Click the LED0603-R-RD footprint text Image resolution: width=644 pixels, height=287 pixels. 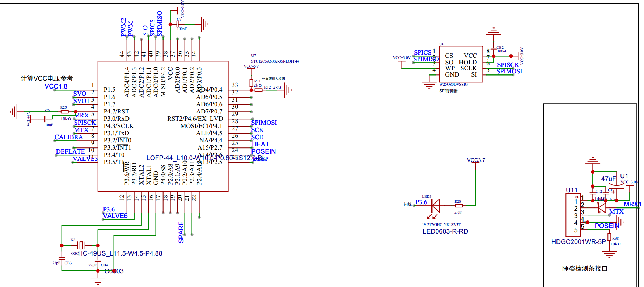[445, 231]
